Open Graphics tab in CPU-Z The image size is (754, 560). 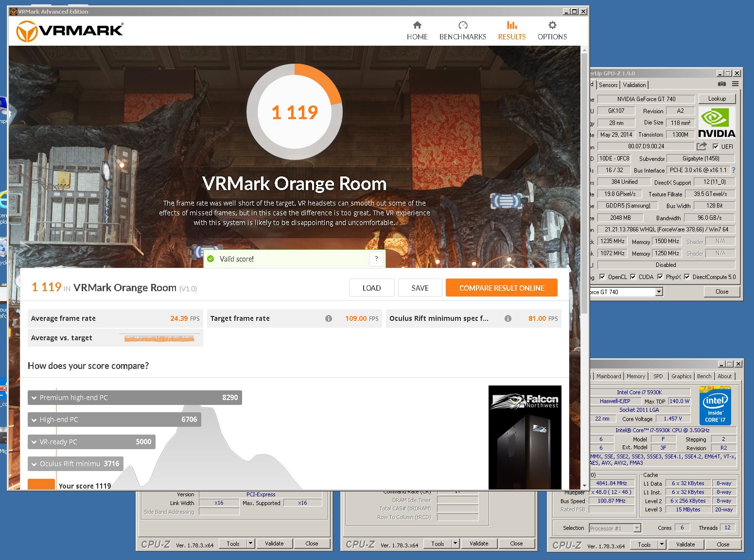tap(682, 376)
